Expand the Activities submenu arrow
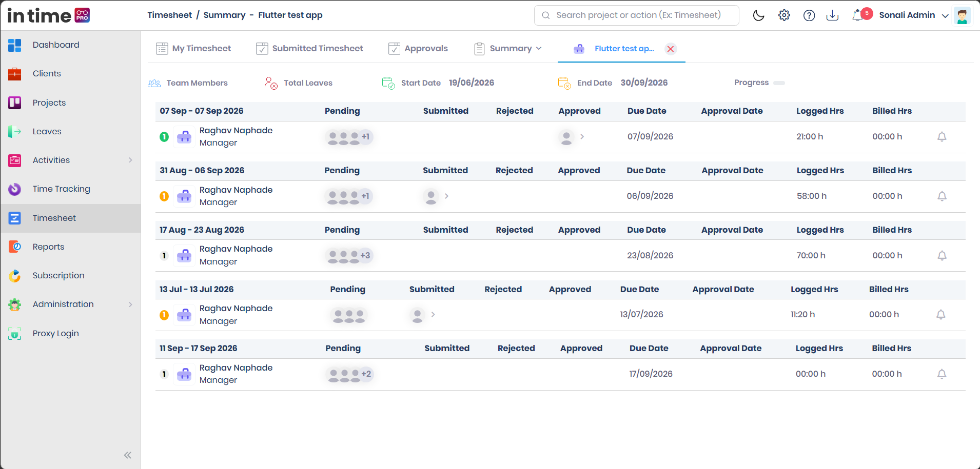The width and height of the screenshot is (980, 469). tap(130, 160)
